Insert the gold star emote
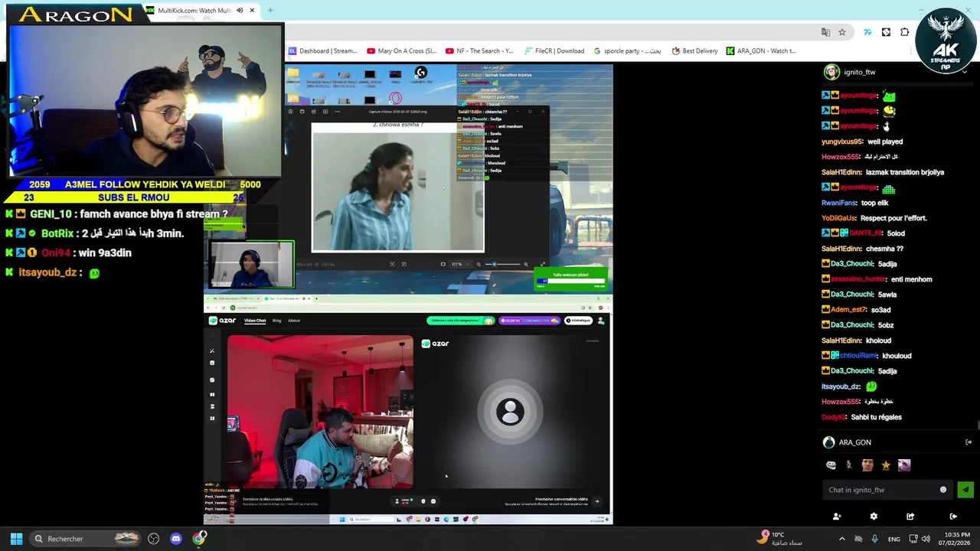The width and height of the screenshot is (980, 551). [886, 465]
